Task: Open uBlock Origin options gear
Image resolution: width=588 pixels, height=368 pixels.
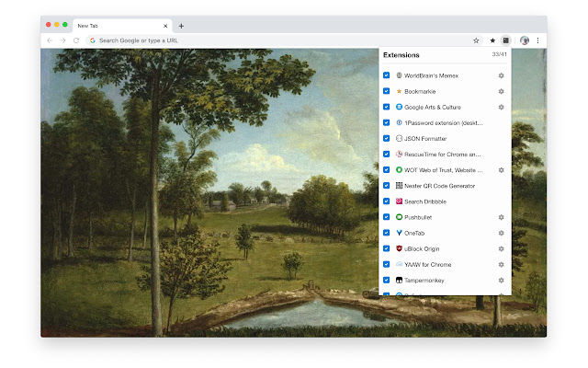Action: (501, 249)
